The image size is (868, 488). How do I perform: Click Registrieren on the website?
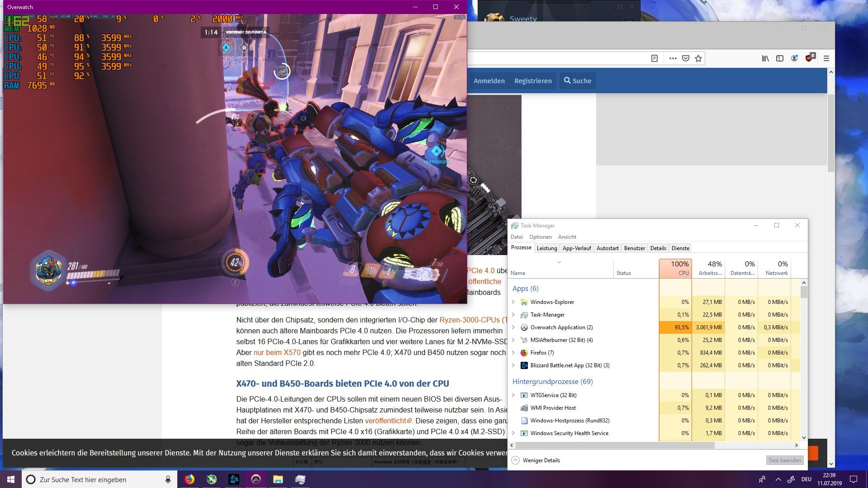[533, 81]
